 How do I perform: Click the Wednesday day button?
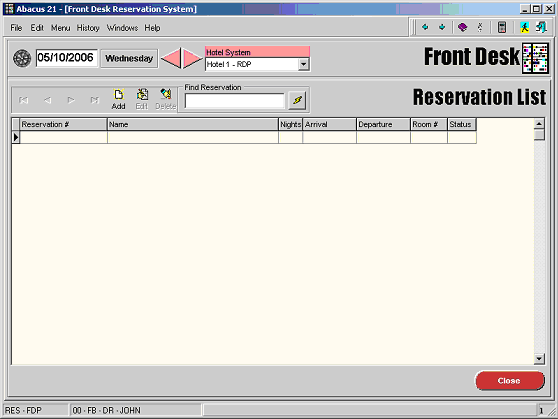(x=129, y=58)
